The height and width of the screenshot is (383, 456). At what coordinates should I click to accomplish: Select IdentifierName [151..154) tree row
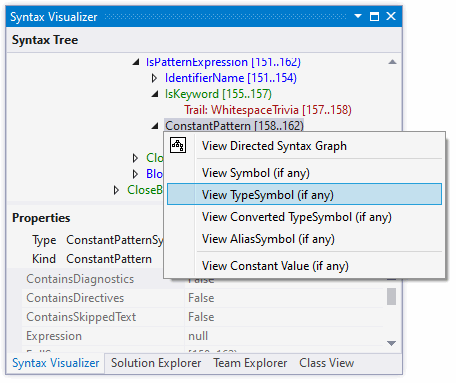tap(231, 78)
